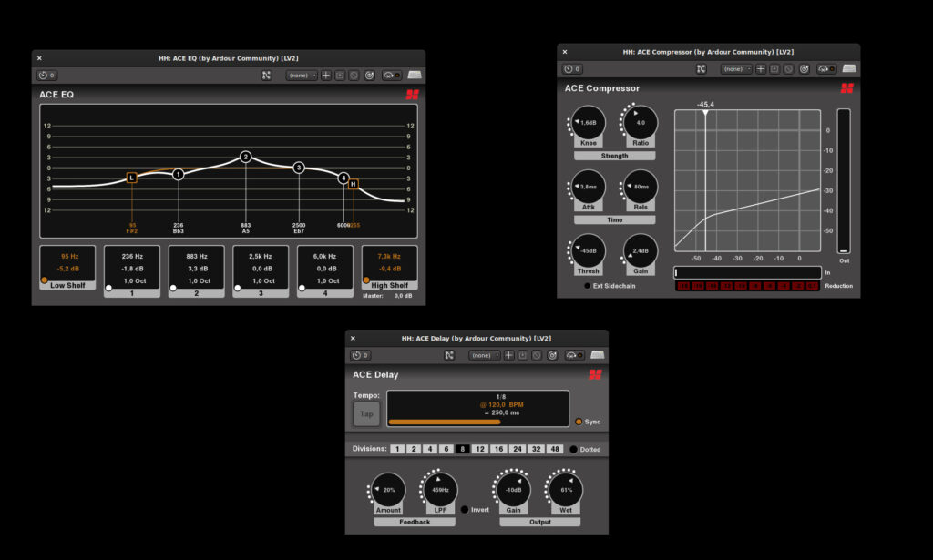Screen dimensions: 933x560
Task: Open latency settings in ACE EQ window
Action: pyautogui.click(x=46, y=76)
